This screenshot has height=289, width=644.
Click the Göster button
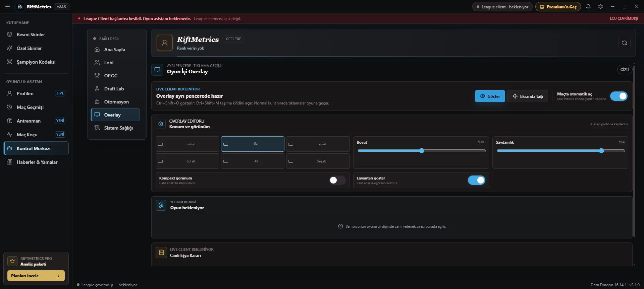[490, 96]
